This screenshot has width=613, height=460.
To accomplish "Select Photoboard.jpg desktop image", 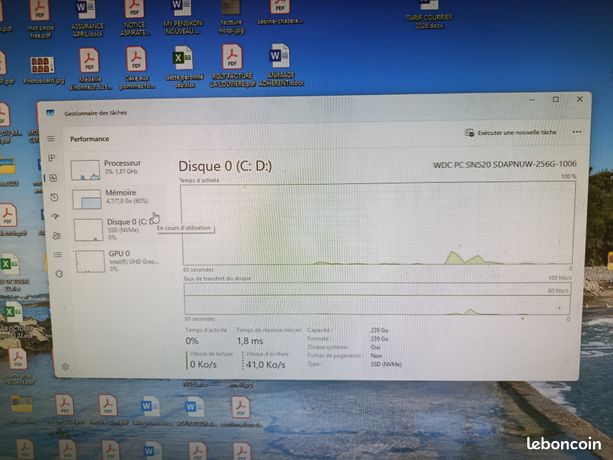I will [43, 70].
